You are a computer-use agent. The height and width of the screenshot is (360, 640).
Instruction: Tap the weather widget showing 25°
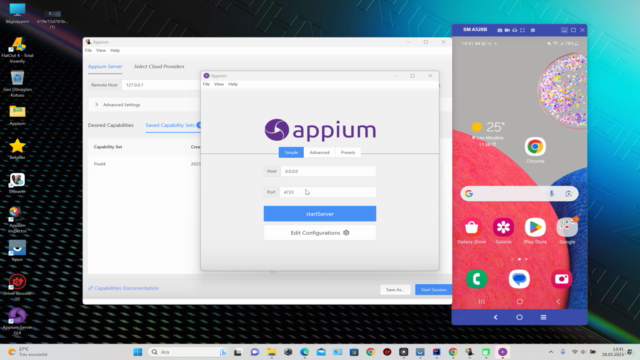489,133
